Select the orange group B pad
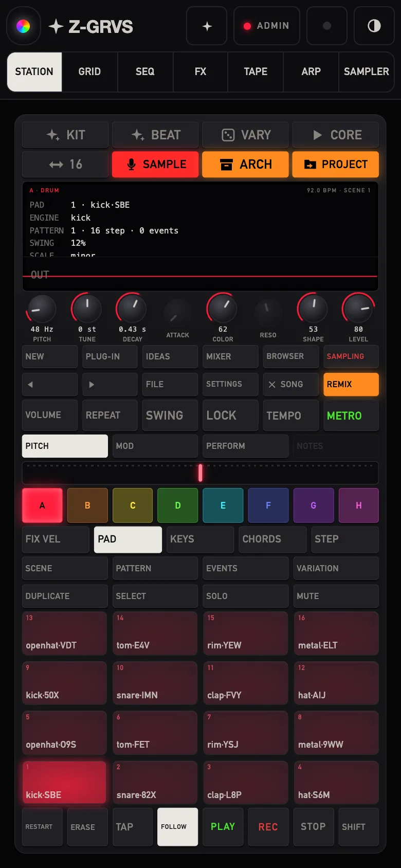 pos(87,505)
